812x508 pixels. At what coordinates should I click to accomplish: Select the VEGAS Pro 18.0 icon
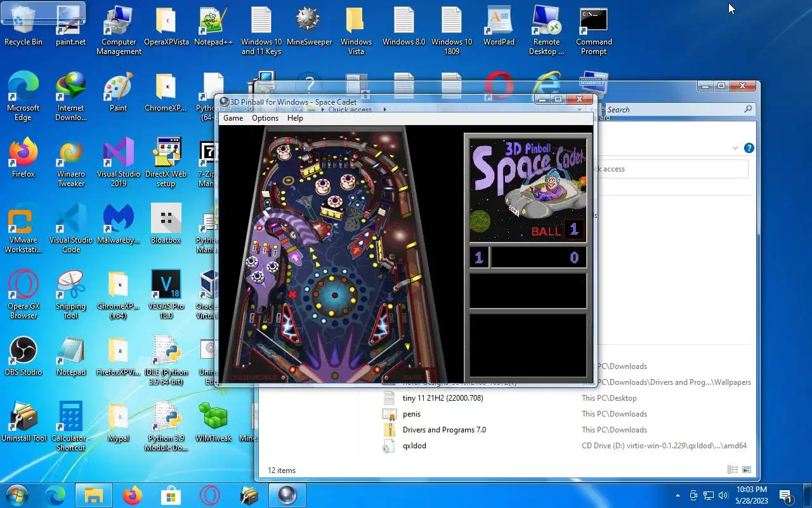tap(166, 295)
